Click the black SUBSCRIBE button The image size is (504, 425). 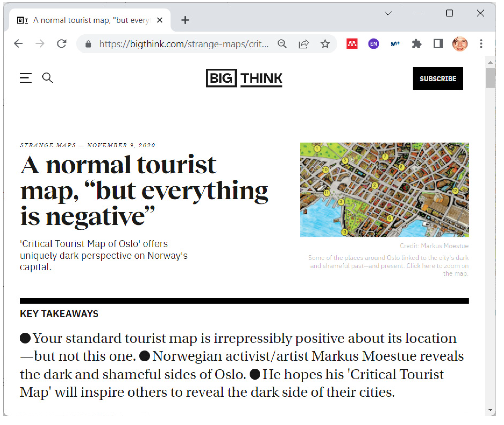pos(438,79)
